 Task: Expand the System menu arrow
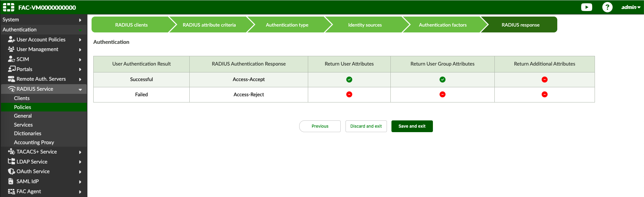click(80, 20)
